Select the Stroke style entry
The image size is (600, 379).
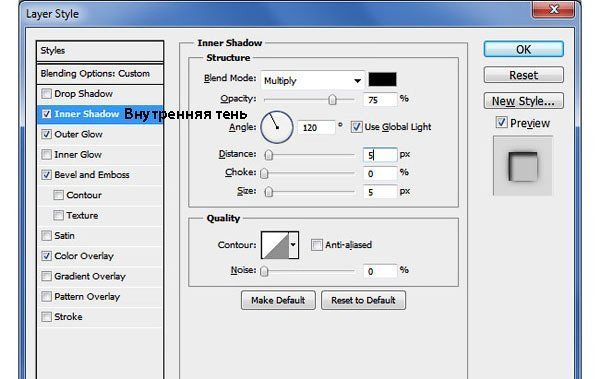point(68,317)
